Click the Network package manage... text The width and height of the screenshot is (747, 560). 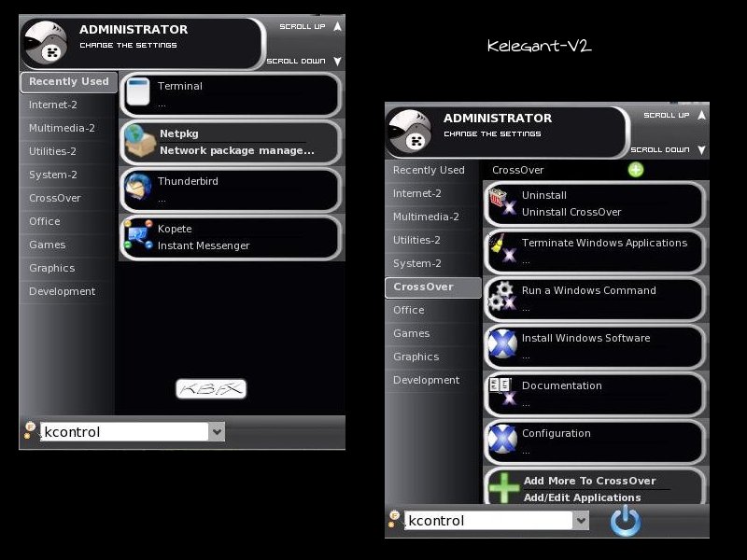click(237, 150)
